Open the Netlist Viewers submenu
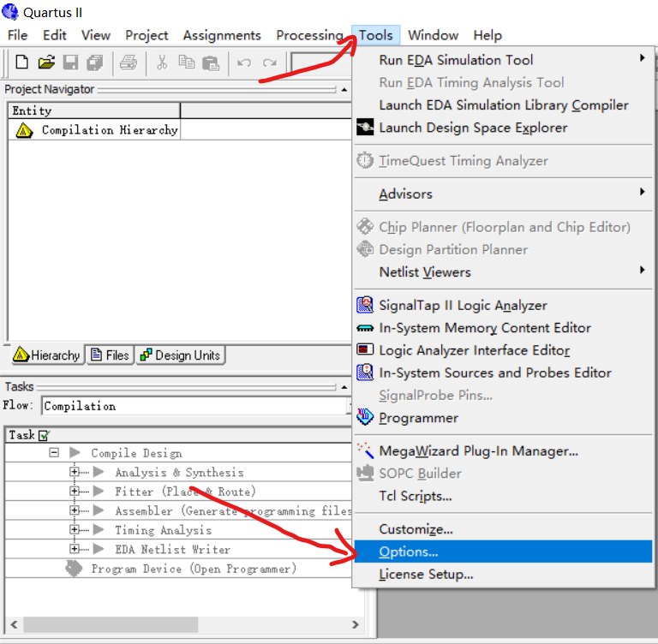Viewport: 658px width, 644px height. tap(425, 272)
